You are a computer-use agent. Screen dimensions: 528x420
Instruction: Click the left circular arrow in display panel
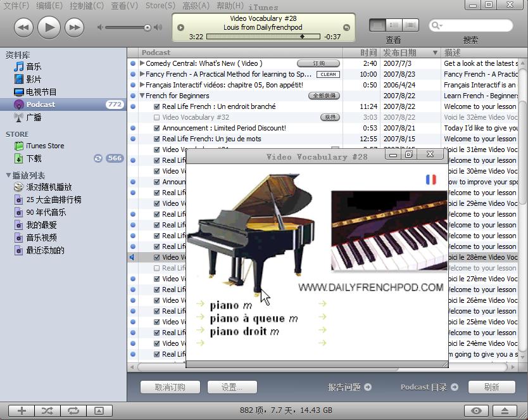click(181, 28)
